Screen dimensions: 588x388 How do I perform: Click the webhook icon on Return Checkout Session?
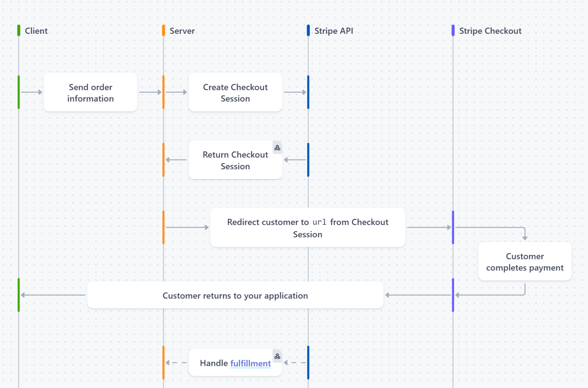point(277,148)
